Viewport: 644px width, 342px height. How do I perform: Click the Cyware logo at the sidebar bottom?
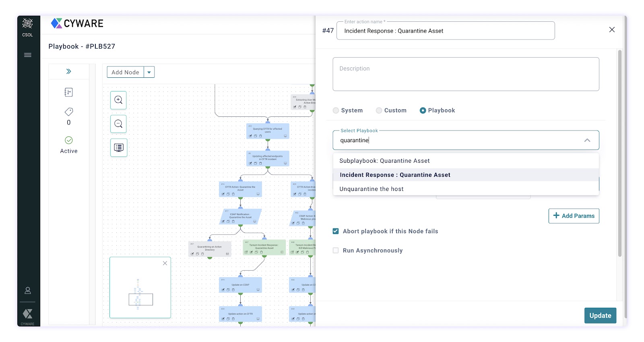[28, 314]
